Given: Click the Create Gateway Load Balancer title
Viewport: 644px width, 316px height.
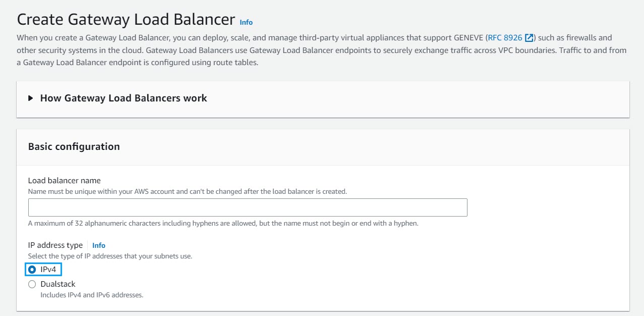Looking at the screenshot, I should click(126, 19).
